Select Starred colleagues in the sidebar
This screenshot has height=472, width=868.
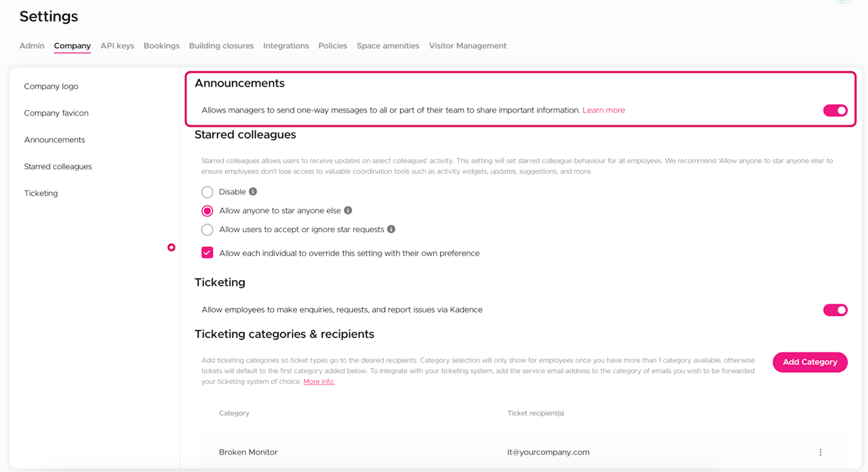point(58,167)
